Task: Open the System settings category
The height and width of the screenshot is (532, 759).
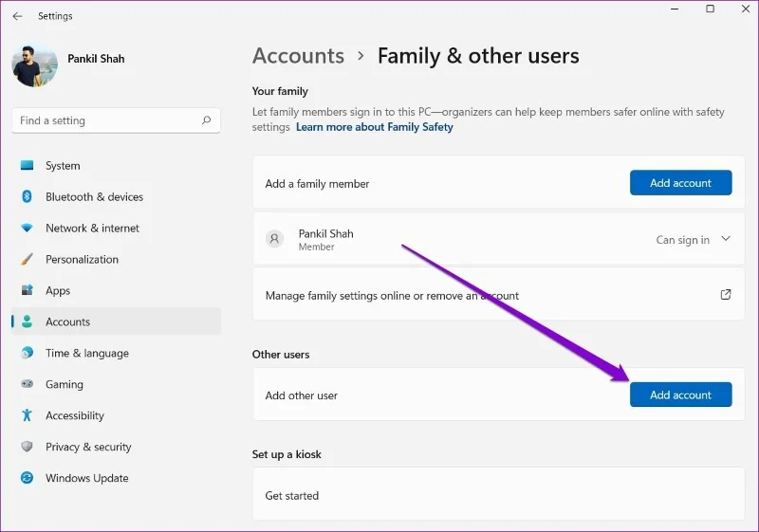Action: click(116, 165)
